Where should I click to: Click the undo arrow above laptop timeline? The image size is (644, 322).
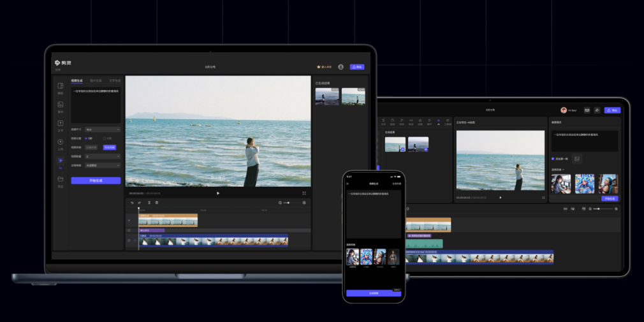[132, 203]
